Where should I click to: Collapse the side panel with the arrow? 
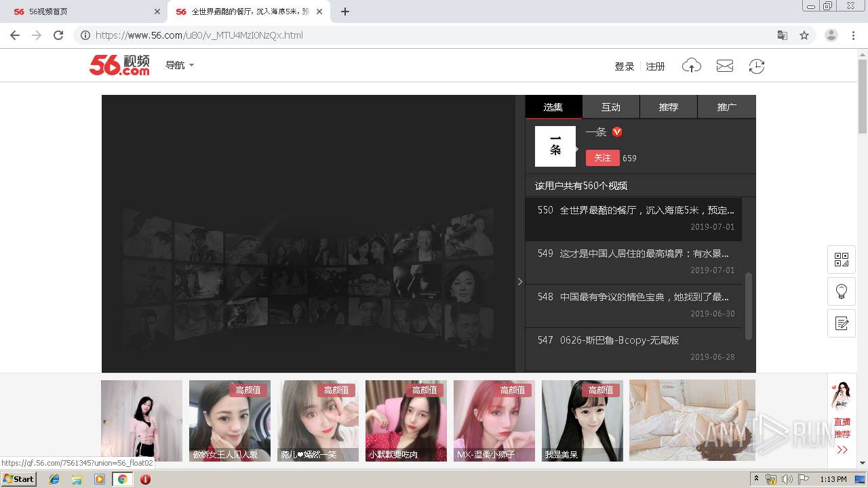coord(520,281)
